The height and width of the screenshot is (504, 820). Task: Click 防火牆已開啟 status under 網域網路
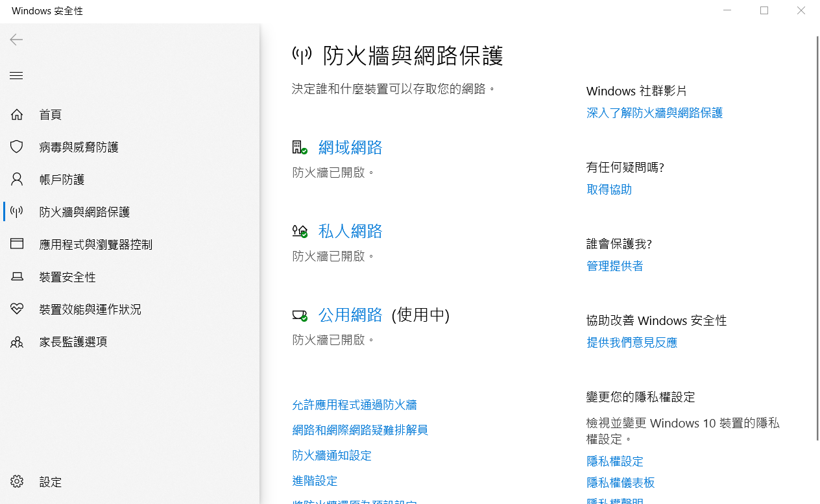click(x=333, y=173)
